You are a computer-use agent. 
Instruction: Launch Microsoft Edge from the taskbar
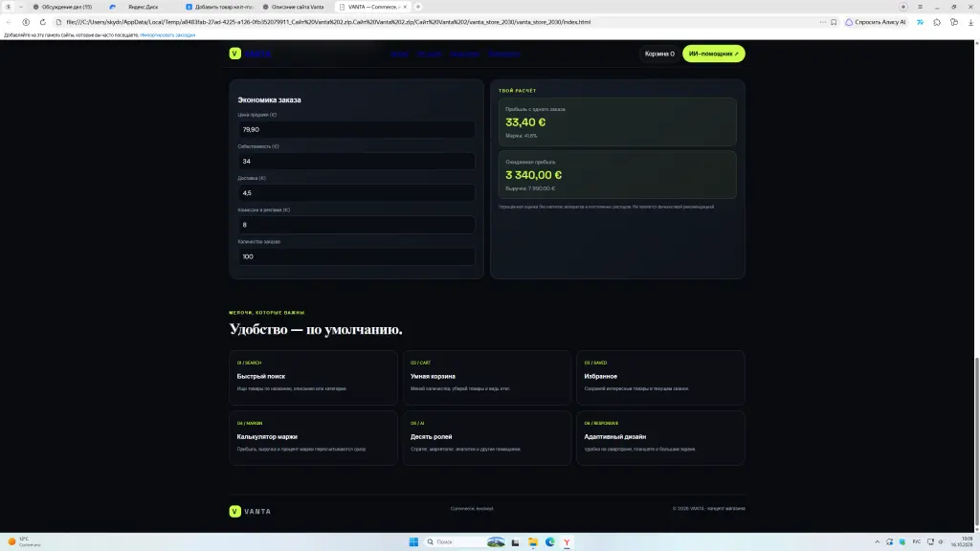(550, 541)
